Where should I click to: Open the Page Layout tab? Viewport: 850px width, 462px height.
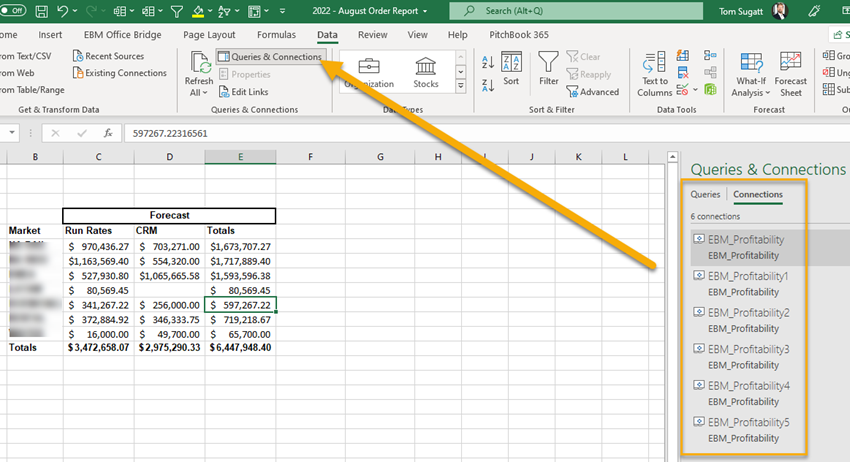tap(209, 35)
